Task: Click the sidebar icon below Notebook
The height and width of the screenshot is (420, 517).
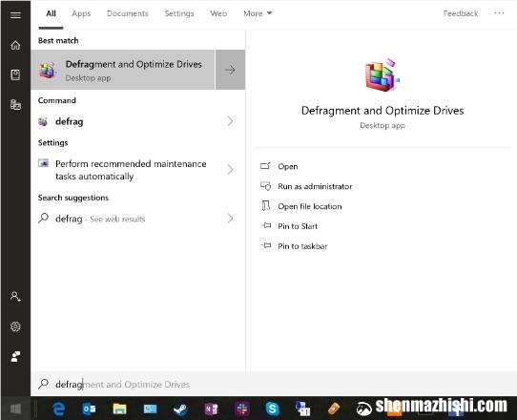Action: [15, 105]
